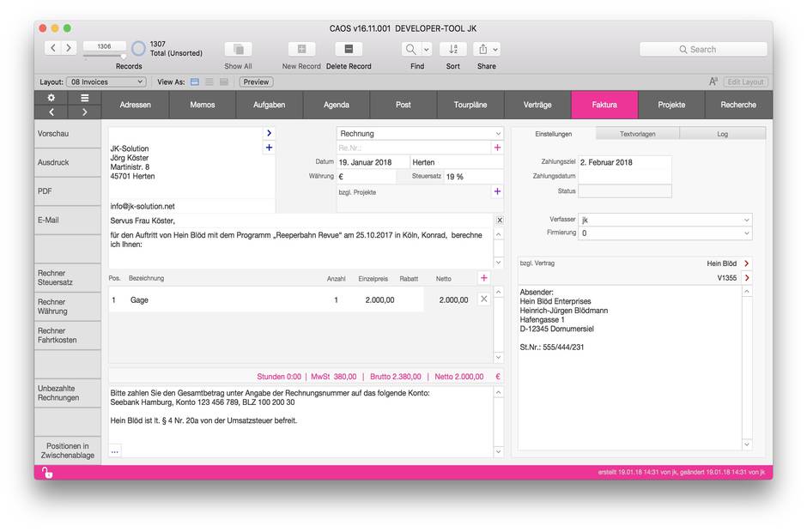The width and height of the screenshot is (807, 532).
Task: Click Rechner Währung sidebar button
Action: coord(68,306)
